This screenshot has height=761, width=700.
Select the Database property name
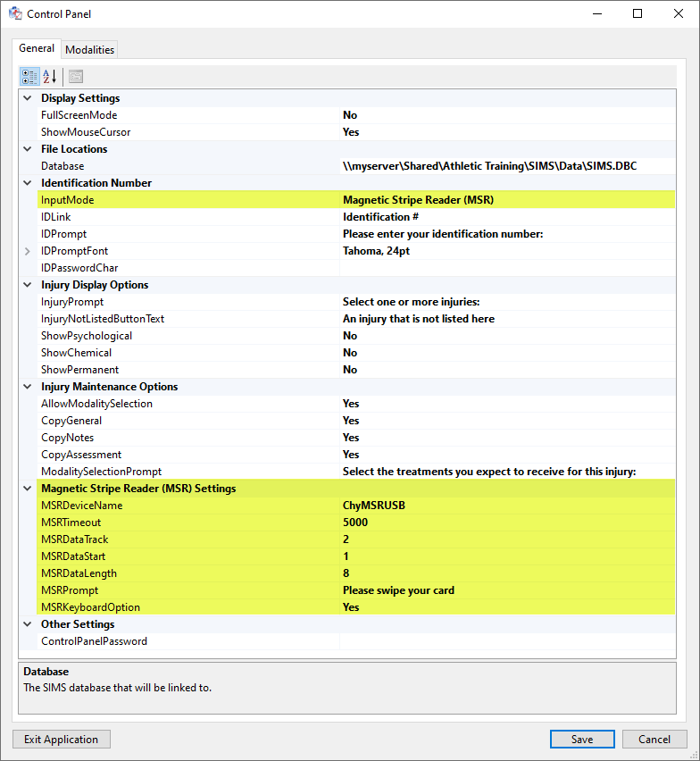coord(62,166)
